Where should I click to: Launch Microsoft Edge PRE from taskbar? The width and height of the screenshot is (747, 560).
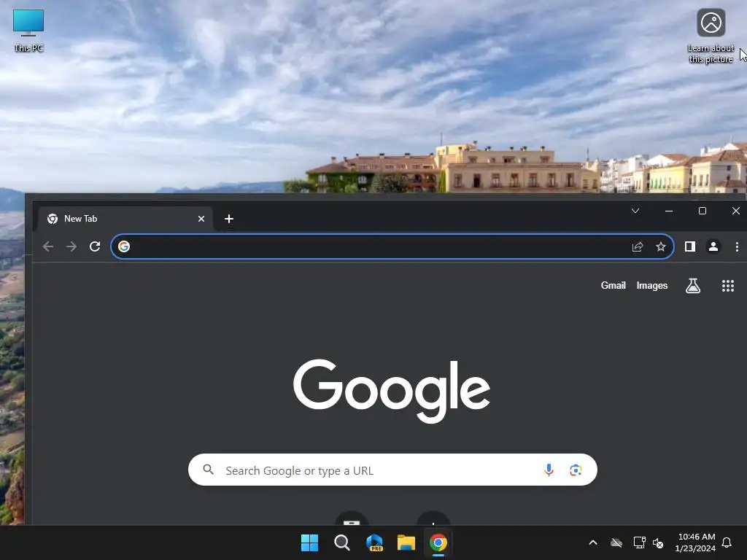pos(374,542)
